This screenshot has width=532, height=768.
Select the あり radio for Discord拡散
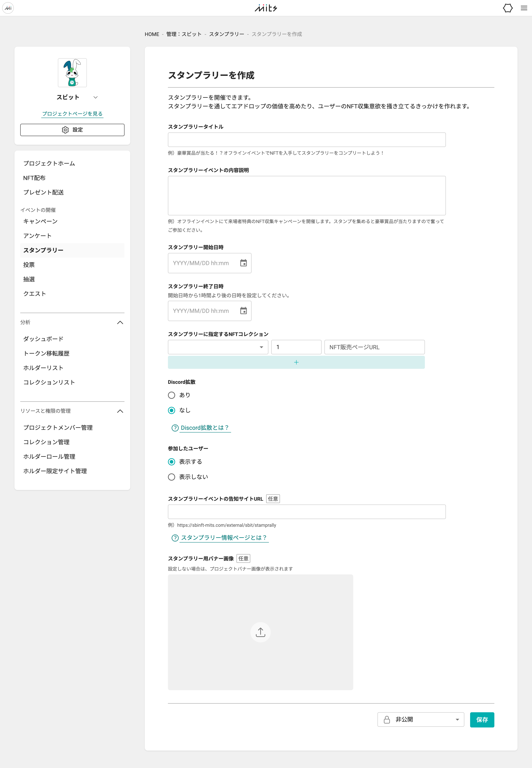(x=171, y=395)
